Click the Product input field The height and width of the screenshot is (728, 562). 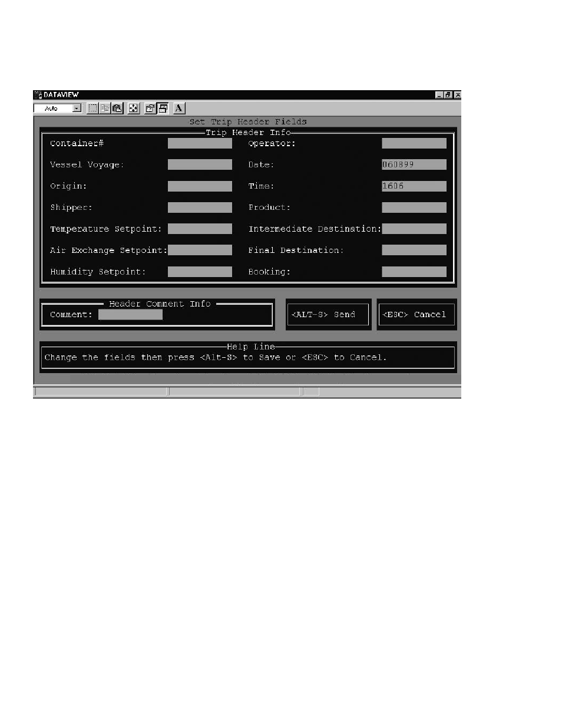pyautogui.click(x=414, y=207)
